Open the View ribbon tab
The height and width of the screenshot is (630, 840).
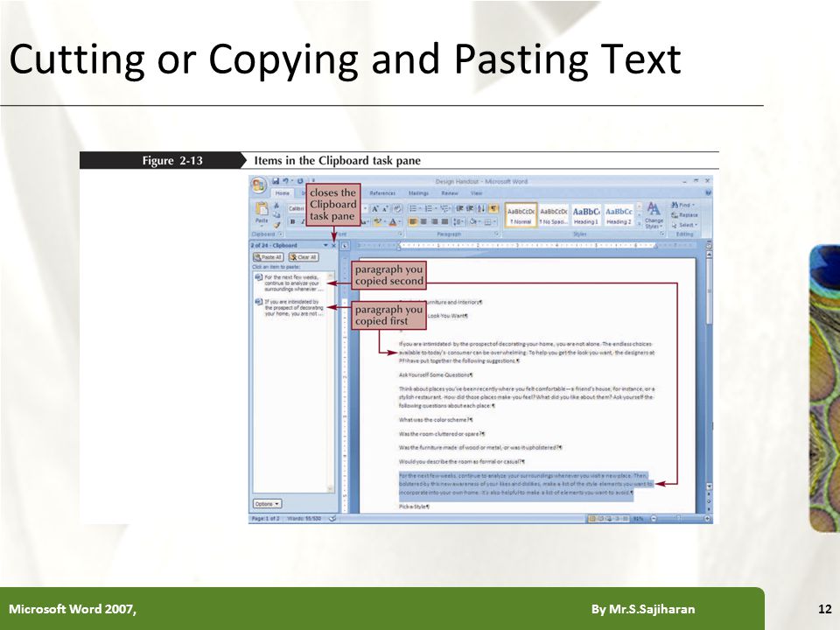click(x=476, y=192)
